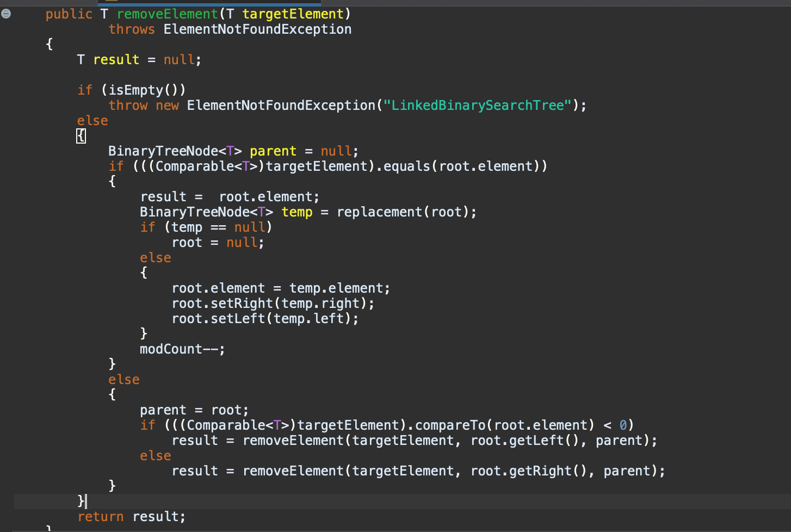Viewport: 791px width, 532px height.
Task: Click the ElementNotFoundException class name
Action: coord(257,29)
